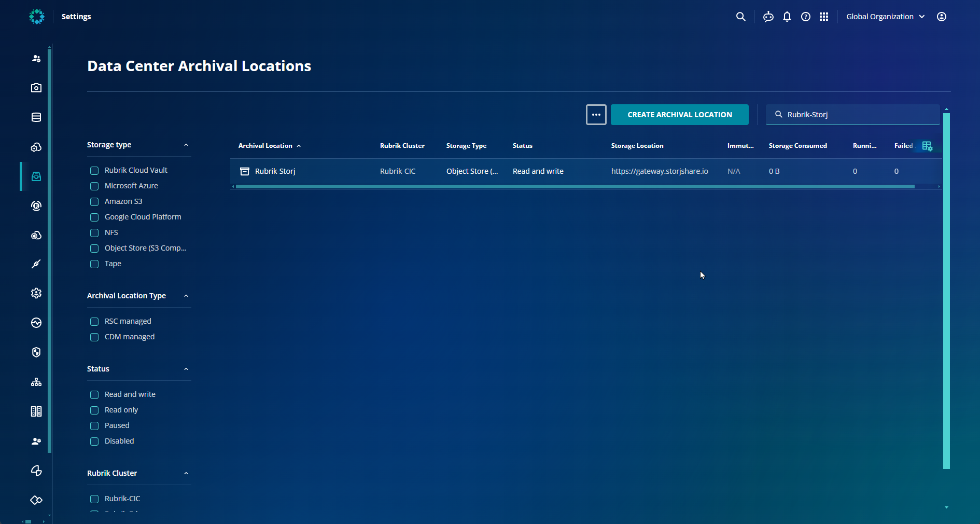Check the CDM managed filter
This screenshot has width=980, height=524.
click(94, 337)
